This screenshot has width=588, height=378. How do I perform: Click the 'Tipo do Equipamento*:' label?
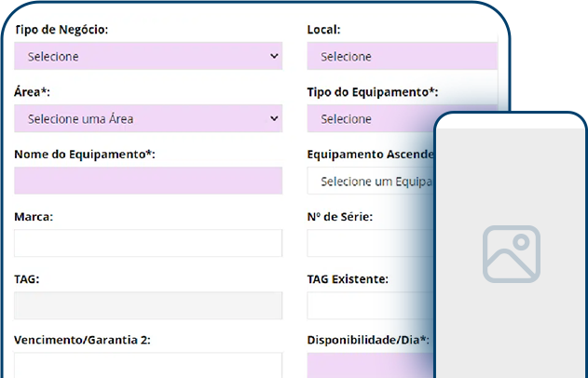coord(373,92)
